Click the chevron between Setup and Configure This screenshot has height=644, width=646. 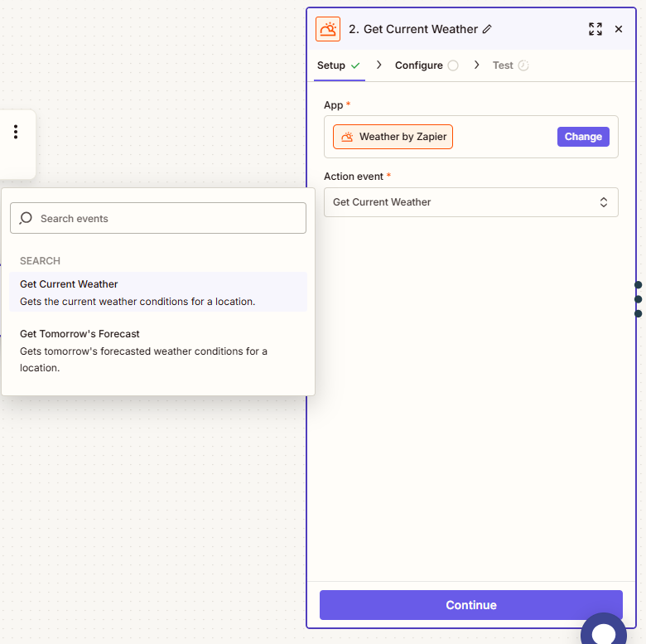(379, 65)
